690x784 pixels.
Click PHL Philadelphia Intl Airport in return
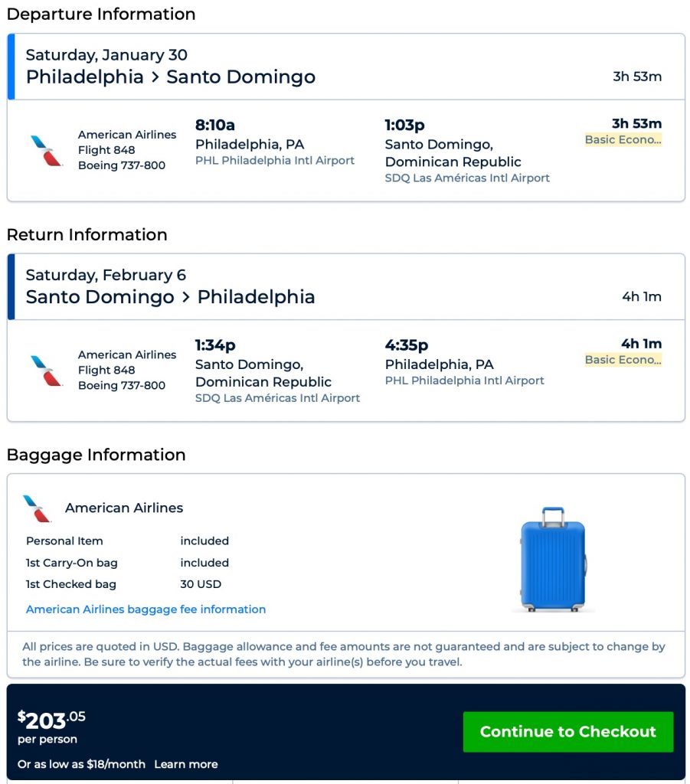tap(464, 381)
